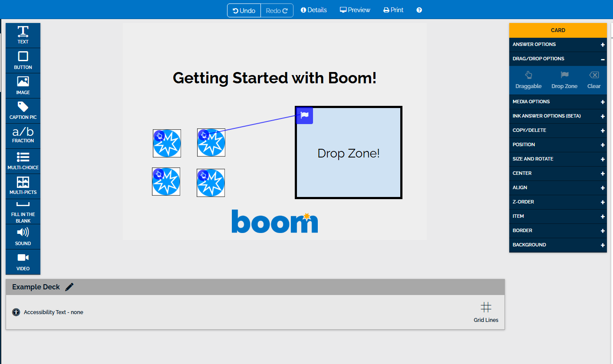This screenshot has width=613, height=364.
Task: Clear drag/drop settings with Clear
Action: 594,80
